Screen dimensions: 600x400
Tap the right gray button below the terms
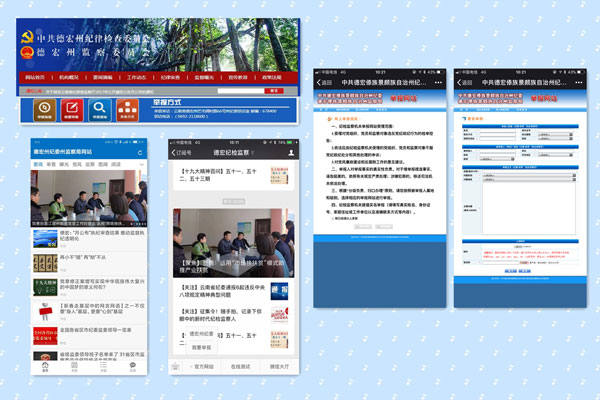[x=384, y=227]
